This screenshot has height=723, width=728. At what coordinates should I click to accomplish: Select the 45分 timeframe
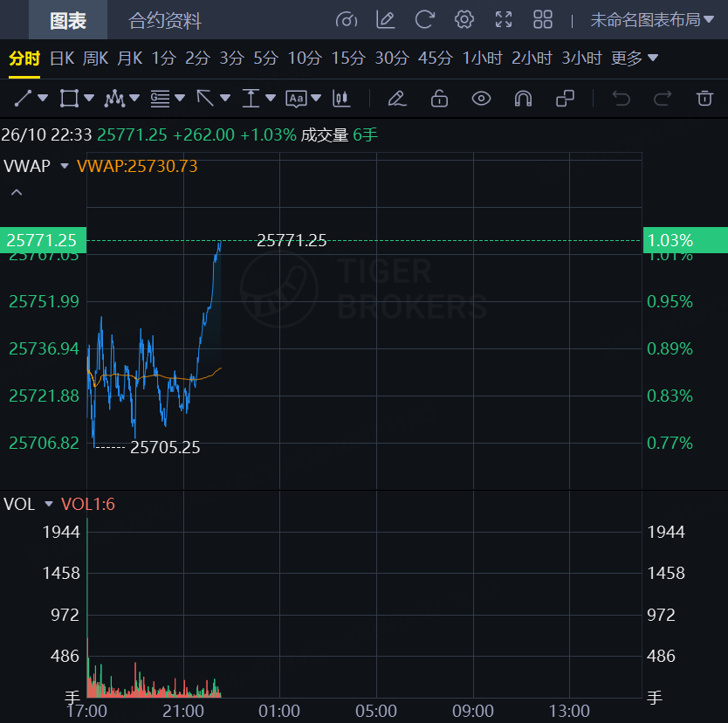(x=436, y=59)
